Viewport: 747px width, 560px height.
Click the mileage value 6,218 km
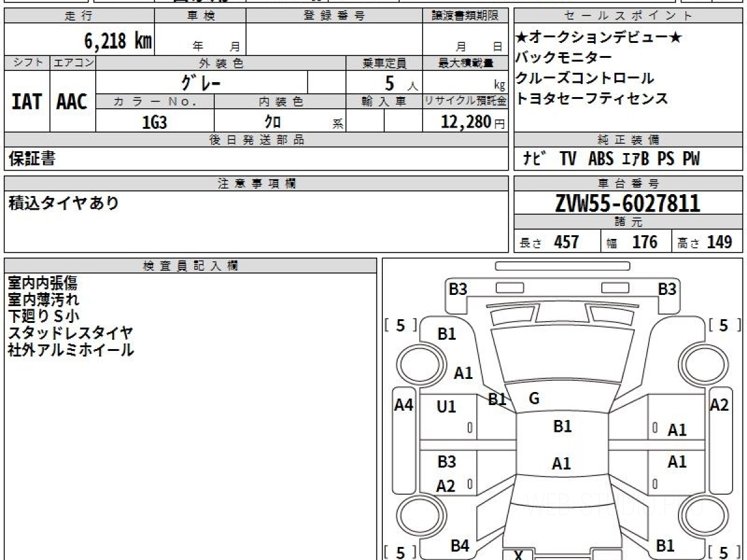coord(118,42)
